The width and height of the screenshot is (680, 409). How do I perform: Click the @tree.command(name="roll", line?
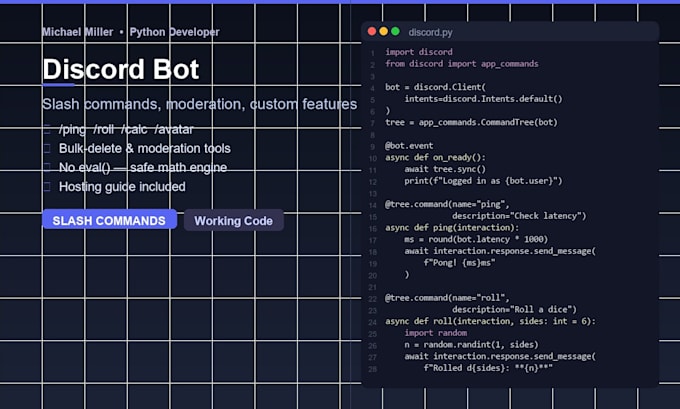[447, 298]
